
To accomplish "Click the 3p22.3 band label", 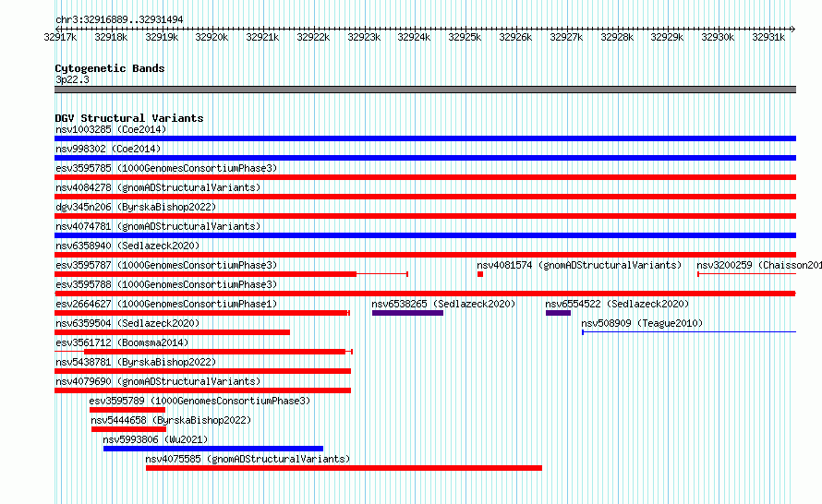I will click(x=72, y=79).
